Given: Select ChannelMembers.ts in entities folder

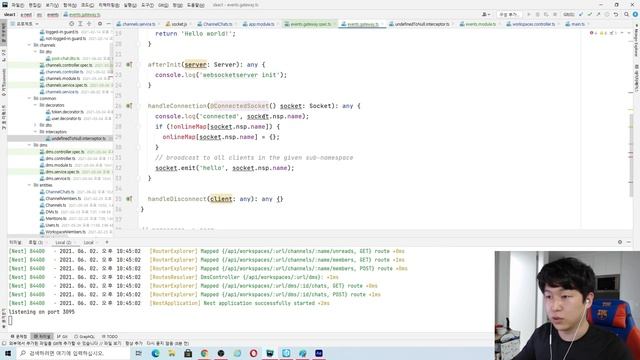Looking at the screenshot, I should click(60, 198).
